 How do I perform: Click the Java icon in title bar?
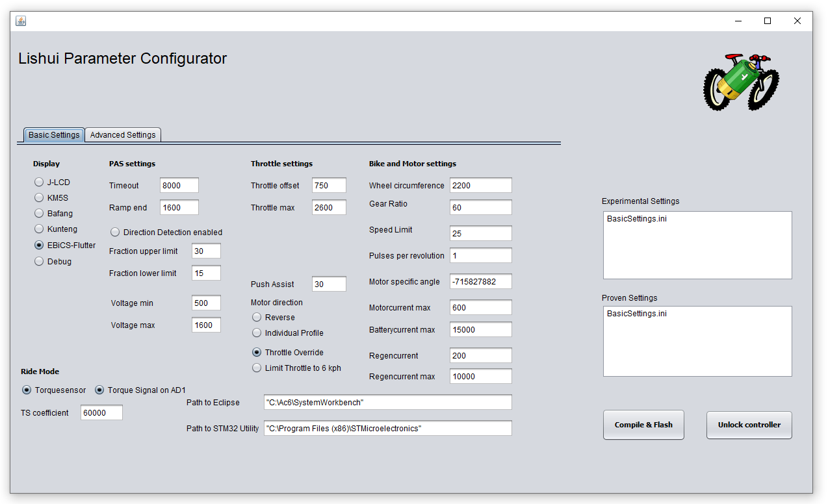pos(21,21)
